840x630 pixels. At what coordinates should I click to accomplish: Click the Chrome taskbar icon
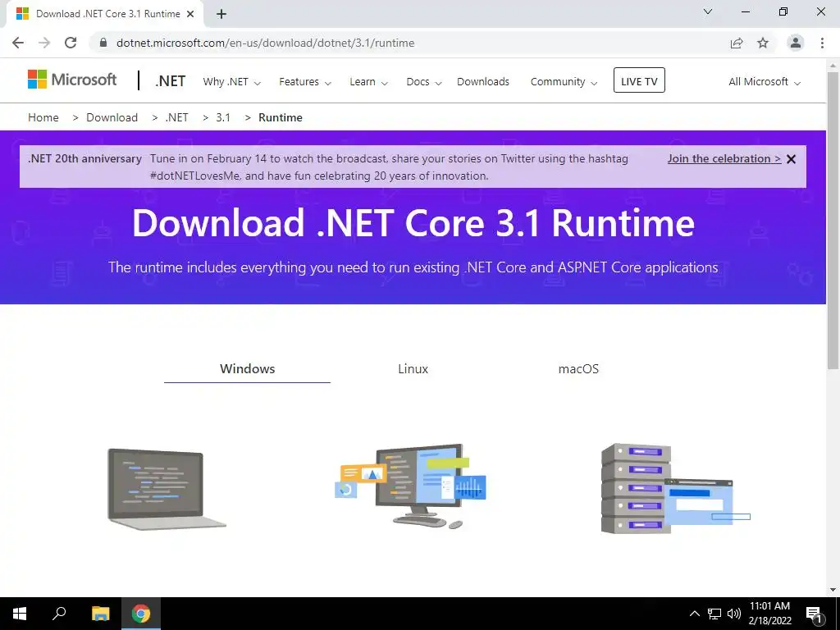(x=141, y=614)
